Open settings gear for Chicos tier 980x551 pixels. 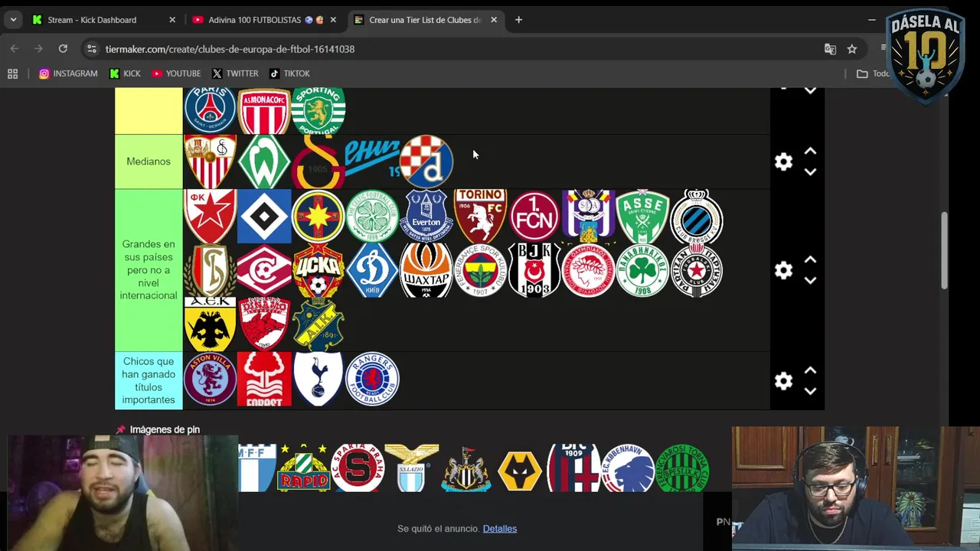(x=783, y=380)
